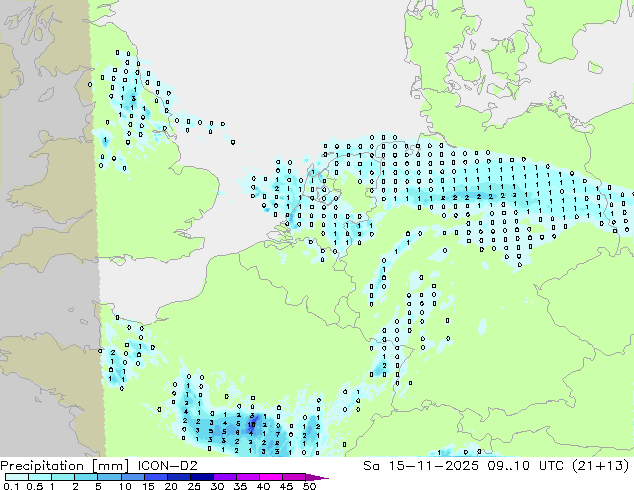634x490 pixels.
Task: Select the 45–50 mm legend color swatch
Action: tap(294, 477)
